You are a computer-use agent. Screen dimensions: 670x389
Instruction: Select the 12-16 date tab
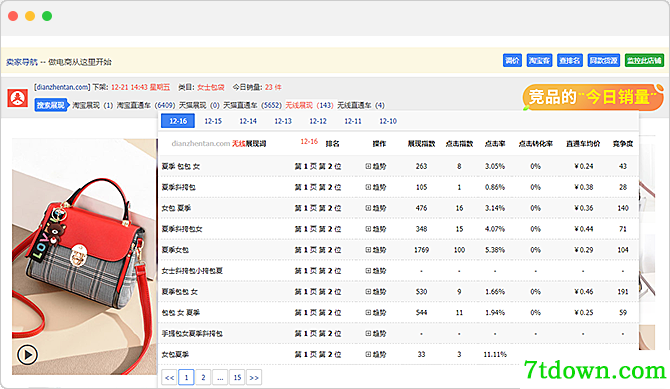point(178,121)
